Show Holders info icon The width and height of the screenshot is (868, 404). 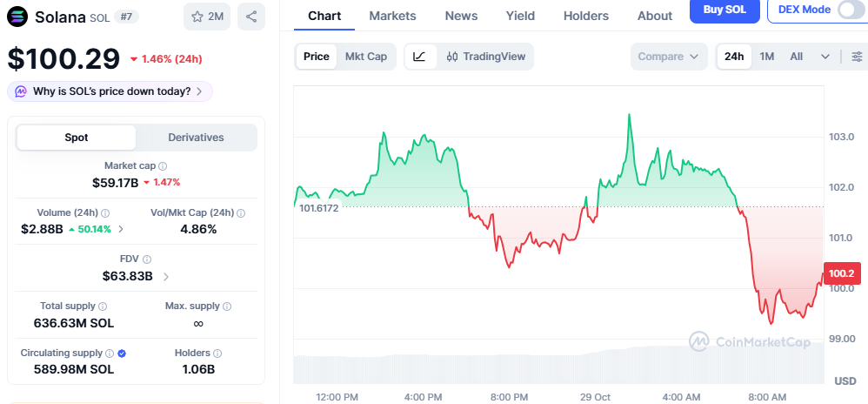tap(217, 353)
